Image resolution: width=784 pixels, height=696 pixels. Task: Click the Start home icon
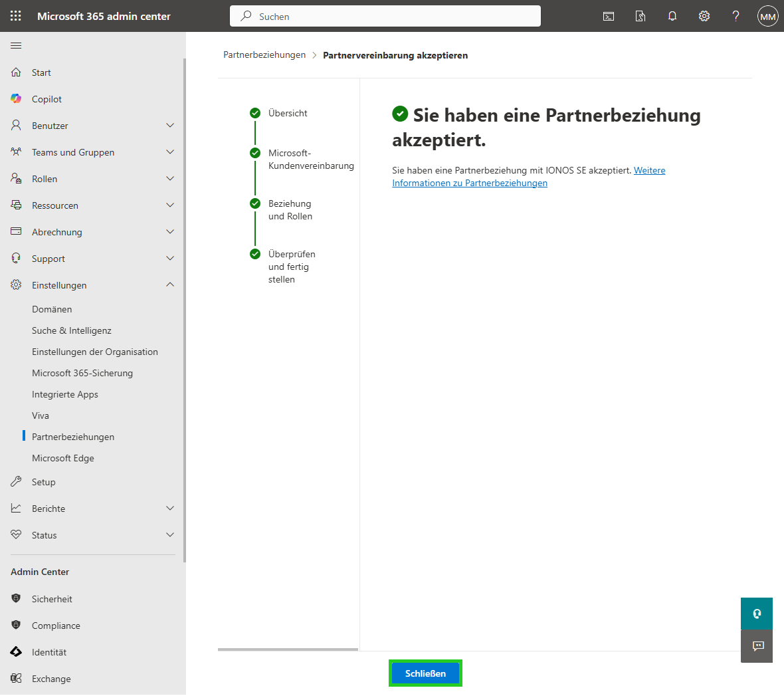pyautogui.click(x=16, y=72)
